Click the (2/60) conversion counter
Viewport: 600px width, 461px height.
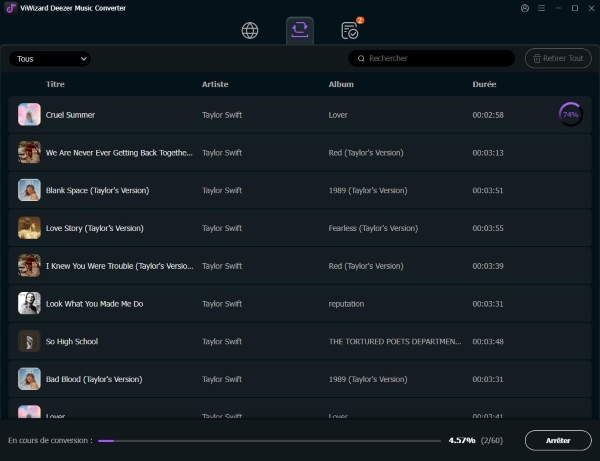[x=492, y=440]
